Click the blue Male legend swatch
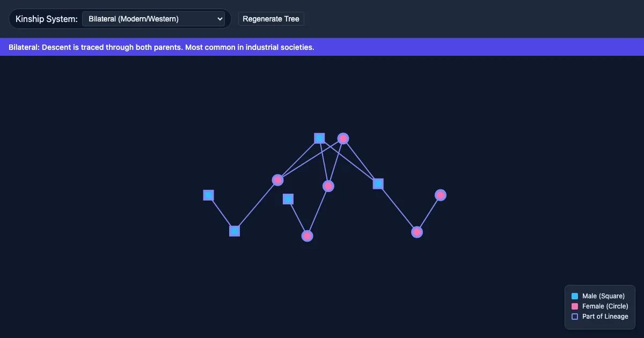Viewport: 644px width, 338px height. (x=575, y=296)
